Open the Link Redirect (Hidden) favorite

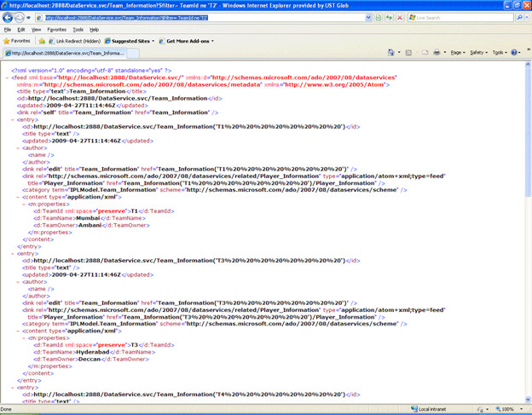(x=75, y=41)
